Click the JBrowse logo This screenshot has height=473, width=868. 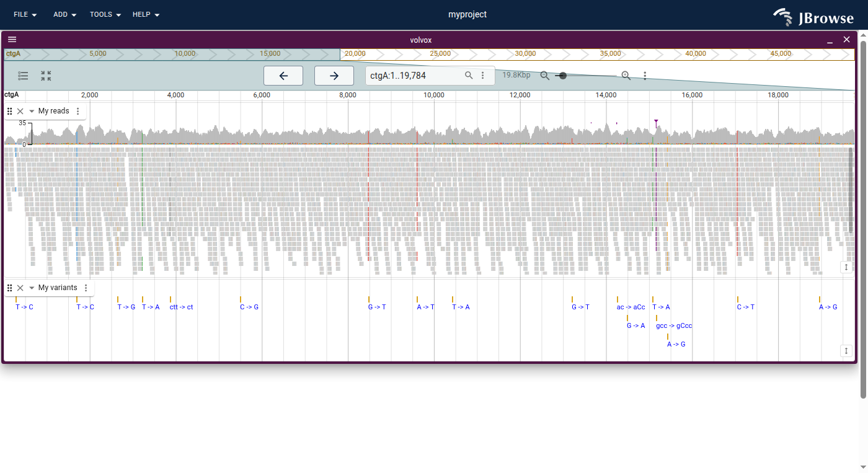(x=813, y=17)
